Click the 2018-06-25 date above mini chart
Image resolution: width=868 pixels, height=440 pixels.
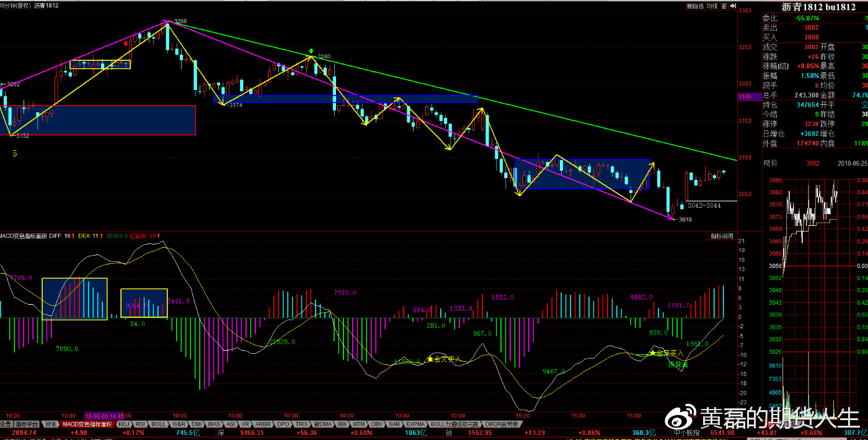(853, 163)
